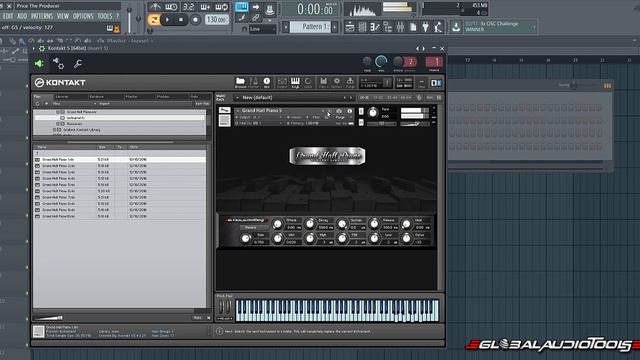Screen dimensions: 640x360
Task: Open the mixer icon
Action: click(x=400, y=27)
